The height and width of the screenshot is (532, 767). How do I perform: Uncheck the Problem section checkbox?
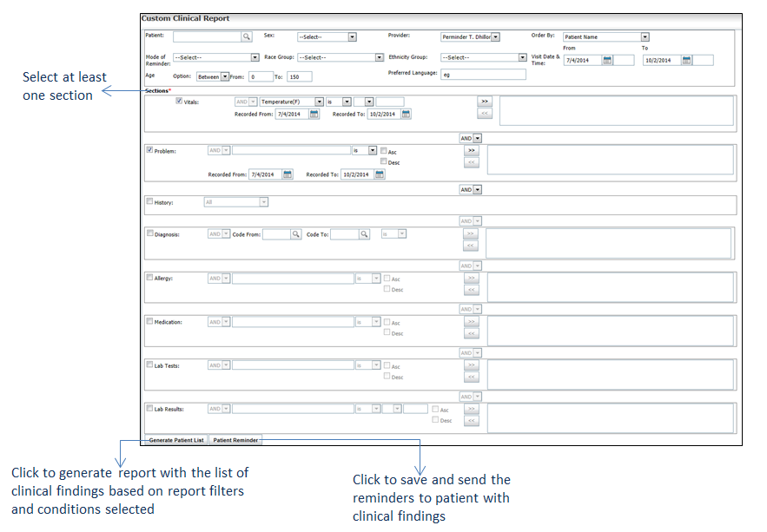149,150
